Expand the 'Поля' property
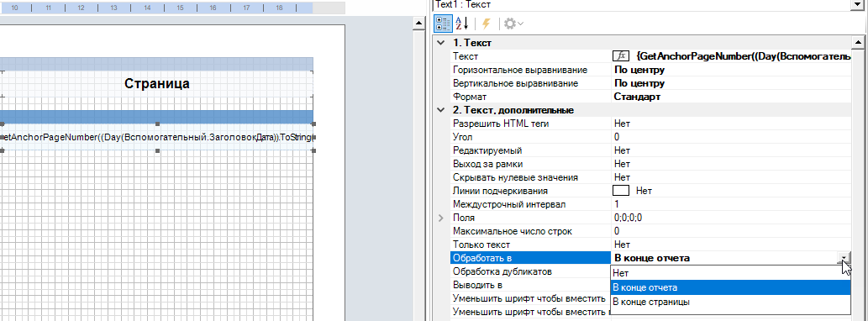Viewport: 868px width, 321px height. point(440,218)
